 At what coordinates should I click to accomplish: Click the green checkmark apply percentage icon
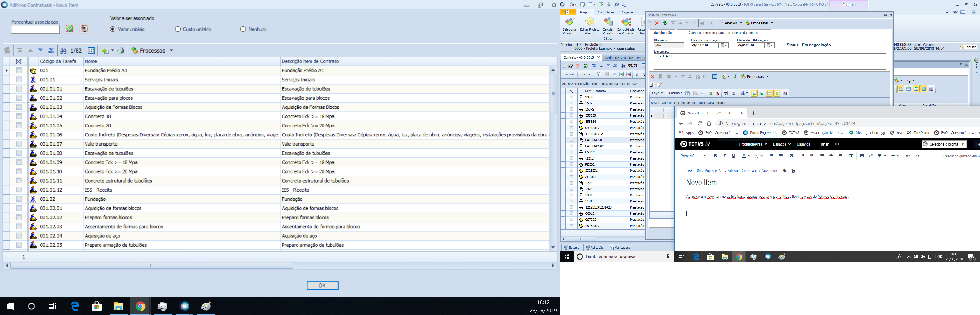click(x=70, y=29)
